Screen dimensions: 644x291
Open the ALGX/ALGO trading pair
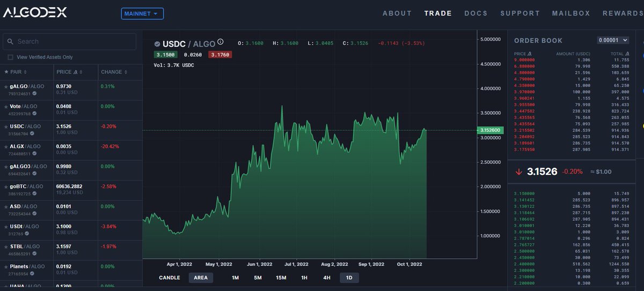(71, 150)
